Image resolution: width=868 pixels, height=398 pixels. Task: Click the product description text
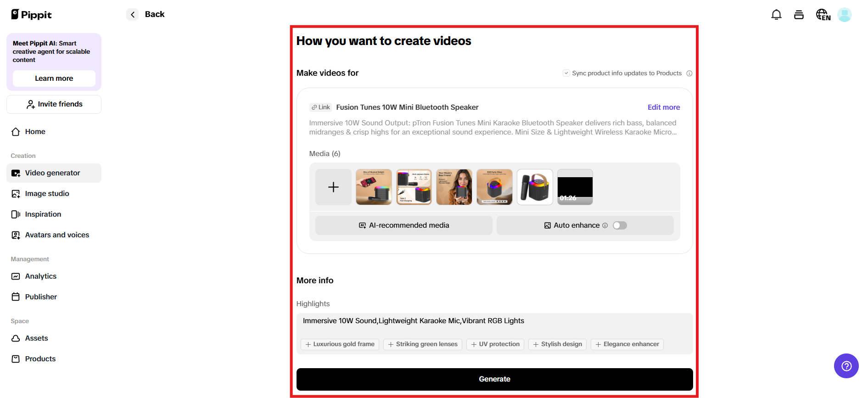tap(493, 128)
